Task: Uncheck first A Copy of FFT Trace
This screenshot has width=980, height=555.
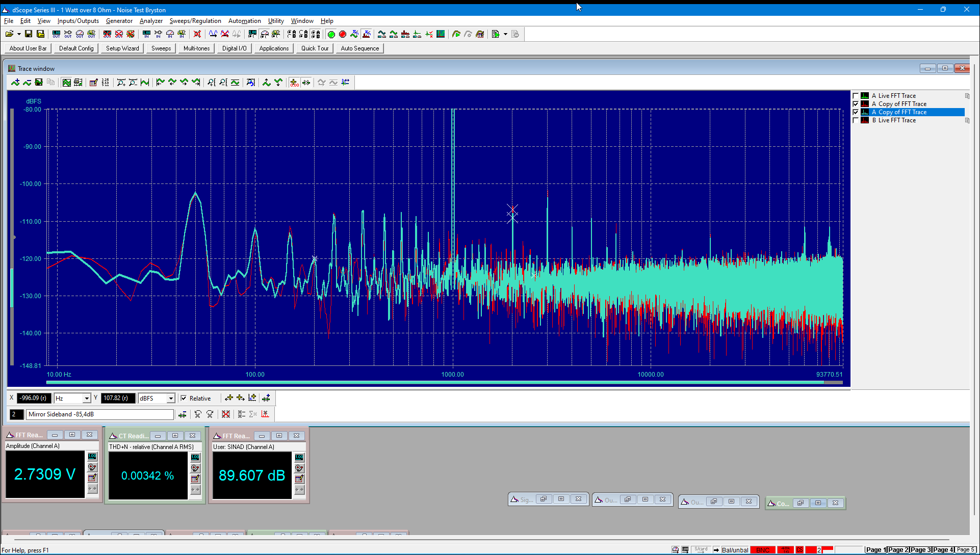Action: click(856, 104)
